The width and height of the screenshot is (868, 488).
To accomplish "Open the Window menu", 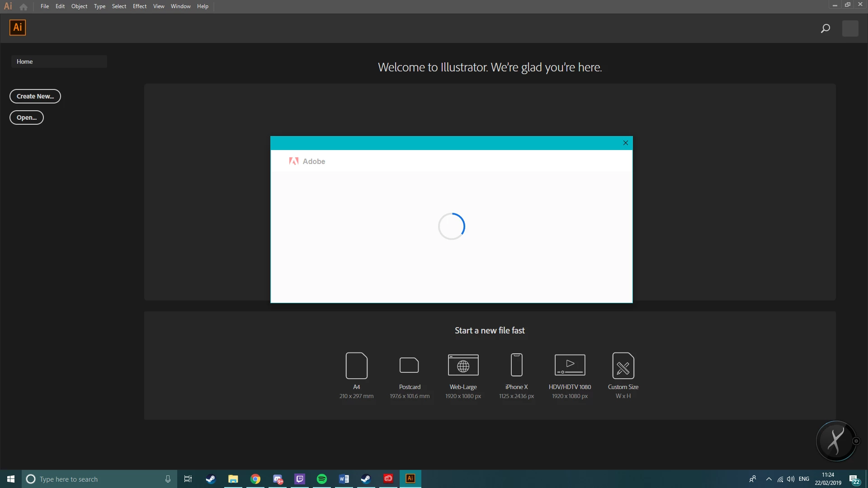I will [x=180, y=6].
